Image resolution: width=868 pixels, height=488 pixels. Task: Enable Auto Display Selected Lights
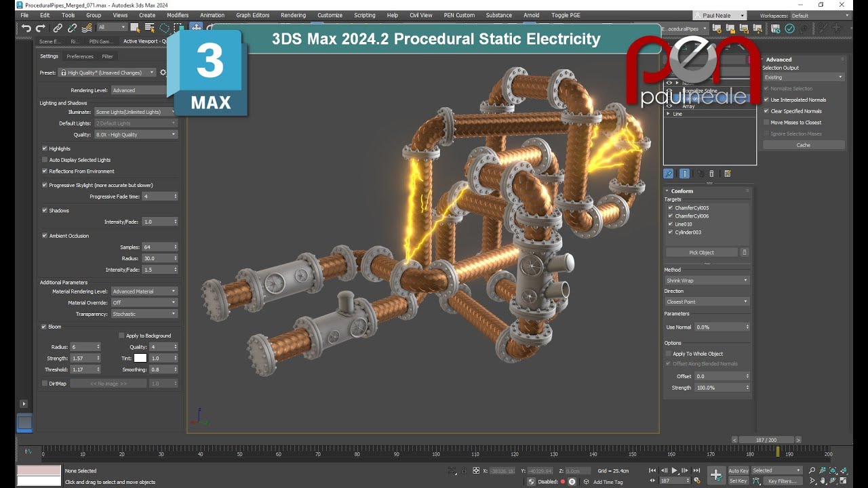(x=45, y=160)
